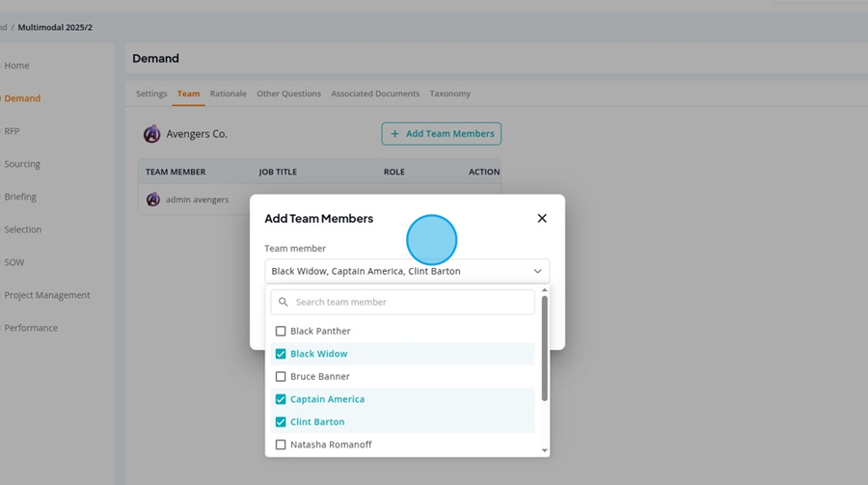
Task: Go to Associated Documents tab
Action: [375, 94]
